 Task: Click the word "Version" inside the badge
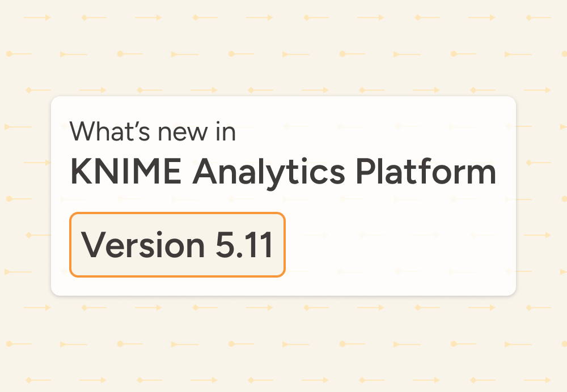(143, 245)
